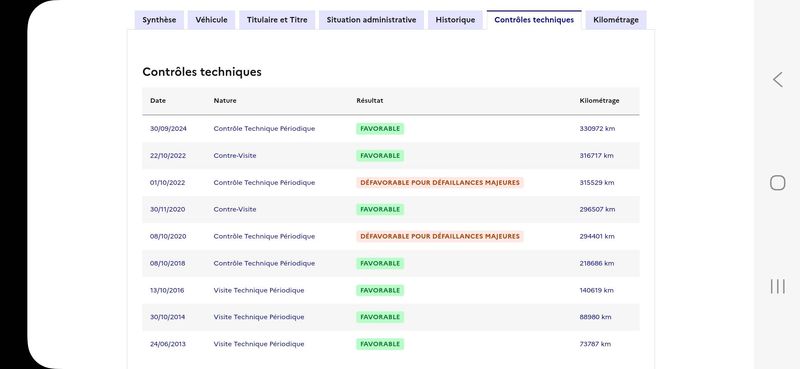Select the 316717 km mileage value
This screenshot has height=369, width=800.
click(596, 156)
